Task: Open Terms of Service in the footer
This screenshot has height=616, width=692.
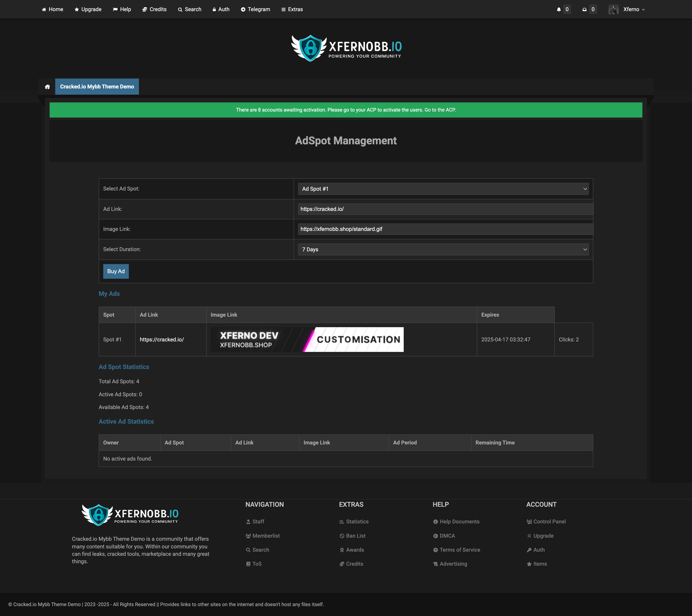Action: pos(459,550)
